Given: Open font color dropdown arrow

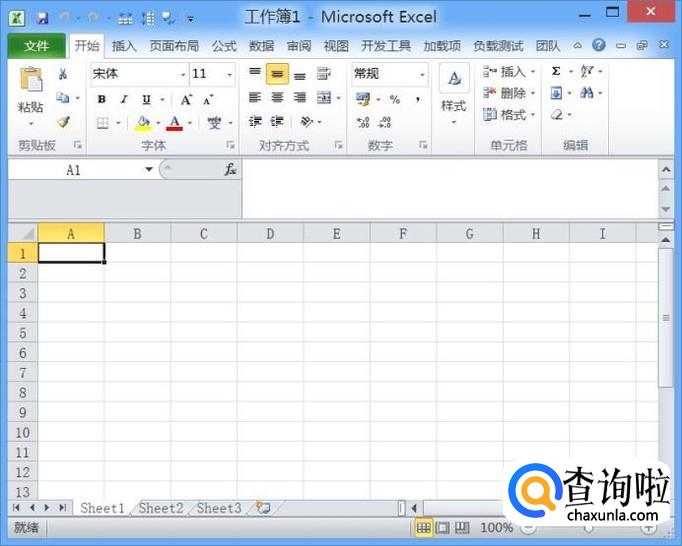Looking at the screenshot, I should (190, 124).
